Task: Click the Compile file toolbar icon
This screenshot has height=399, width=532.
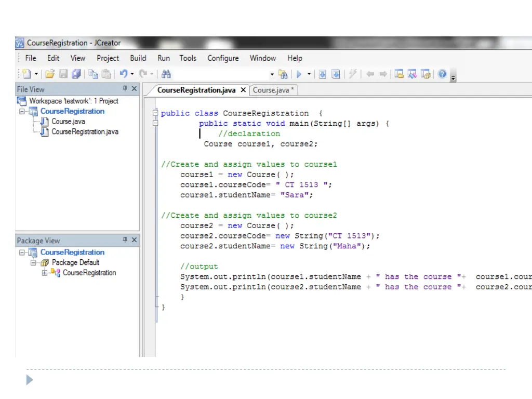Action: click(x=322, y=74)
